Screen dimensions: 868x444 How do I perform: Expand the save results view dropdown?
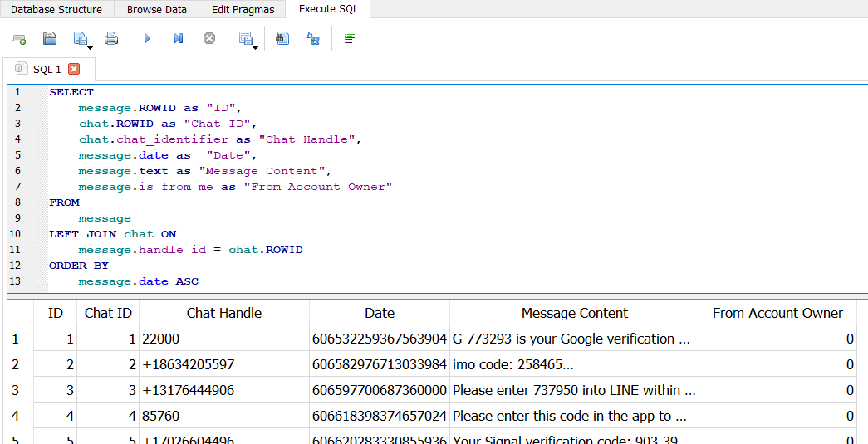point(255,48)
